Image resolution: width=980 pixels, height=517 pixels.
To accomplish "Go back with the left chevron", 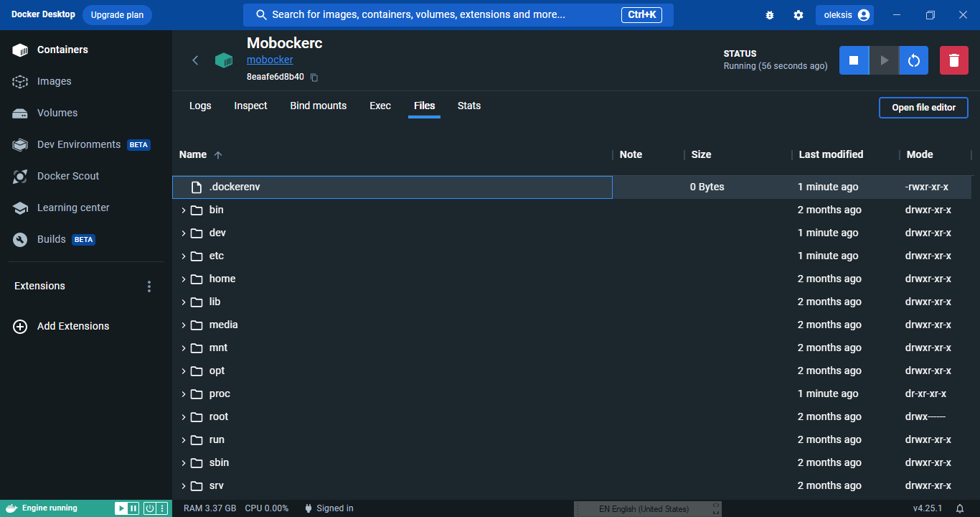I will pyautogui.click(x=195, y=60).
